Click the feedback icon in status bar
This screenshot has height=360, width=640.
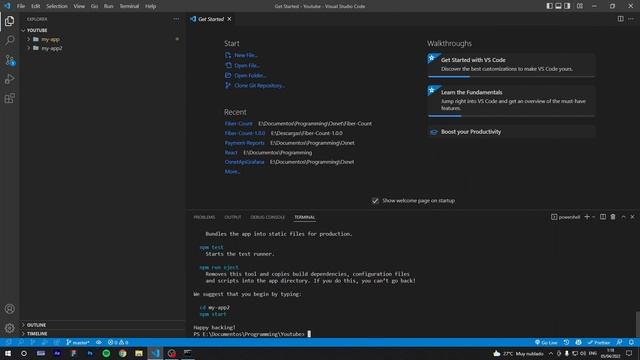(620, 342)
